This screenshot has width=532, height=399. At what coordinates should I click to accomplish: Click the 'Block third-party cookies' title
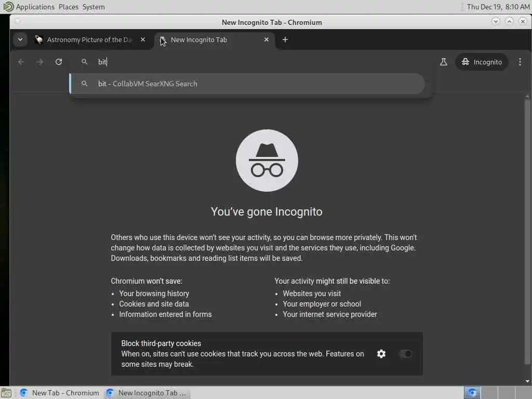[x=161, y=343]
